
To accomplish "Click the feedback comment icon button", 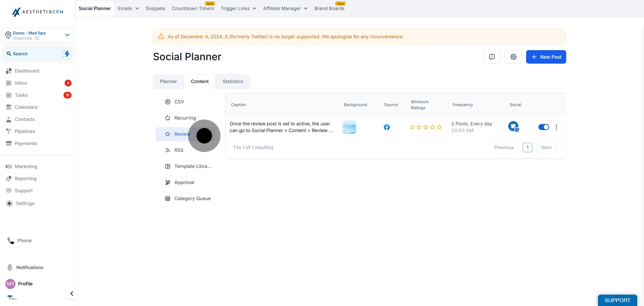I will tap(491, 57).
